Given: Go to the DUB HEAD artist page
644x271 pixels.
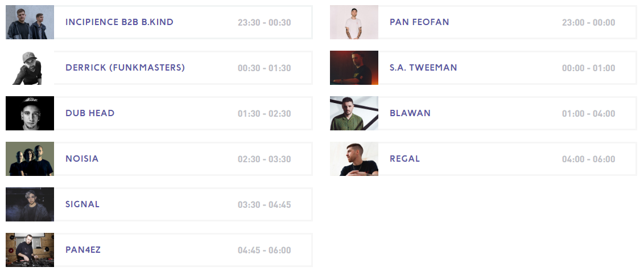Looking at the screenshot, I should (x=90, y=113).
